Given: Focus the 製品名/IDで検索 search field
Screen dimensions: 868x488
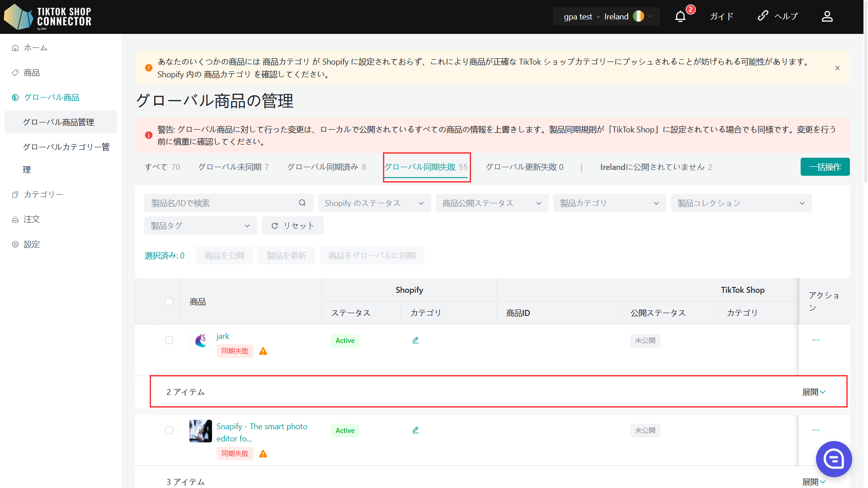Looking at the screenshot, I should (224, 203).
